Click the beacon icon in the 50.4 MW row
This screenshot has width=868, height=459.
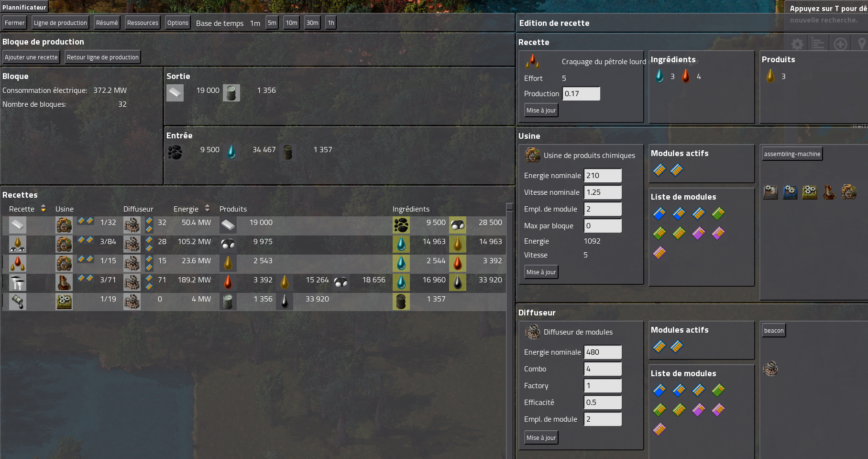(x=132, y=225)
